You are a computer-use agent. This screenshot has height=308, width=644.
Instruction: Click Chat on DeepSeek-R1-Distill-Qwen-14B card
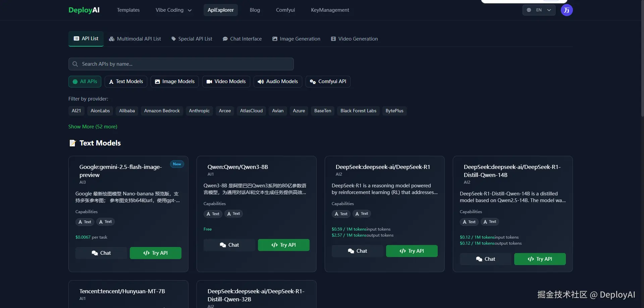pos(486,259)
